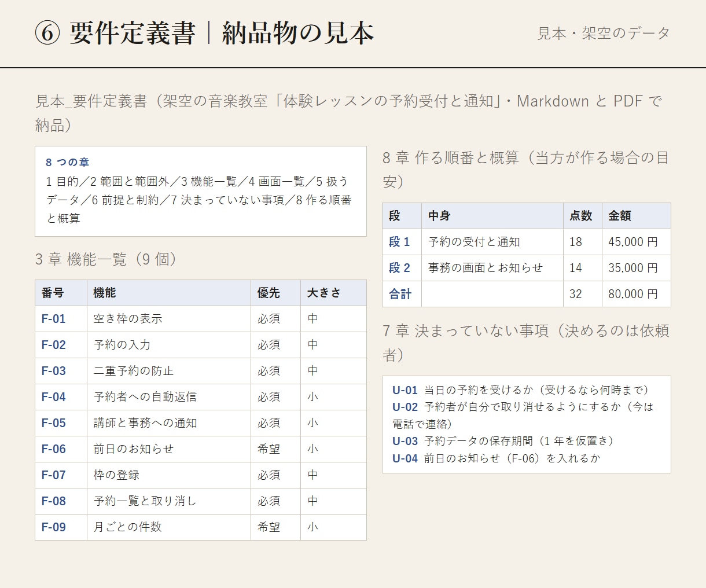The height and width of the screenshot is (588, 706).
Task: Click the 予約者への自動返信 cell
Action: click(x=169, y=397)
